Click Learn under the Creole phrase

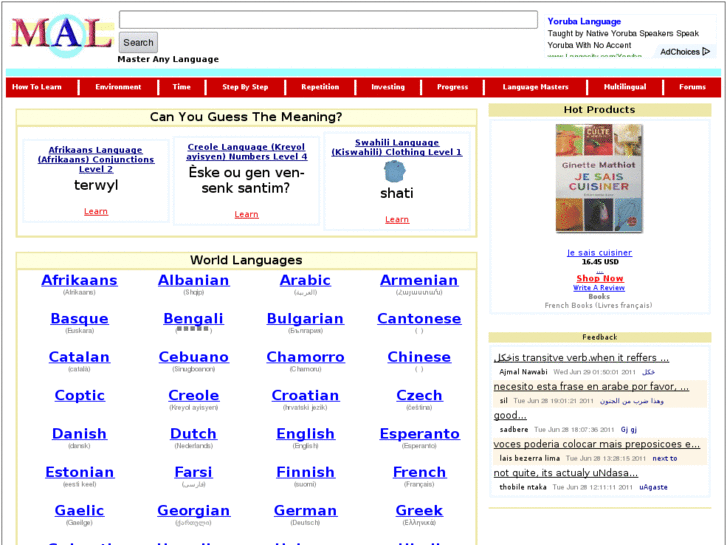point(246,214)
